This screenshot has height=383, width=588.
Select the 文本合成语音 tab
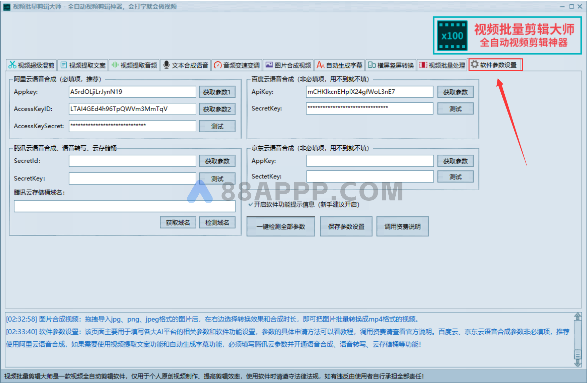click(186, 65)
